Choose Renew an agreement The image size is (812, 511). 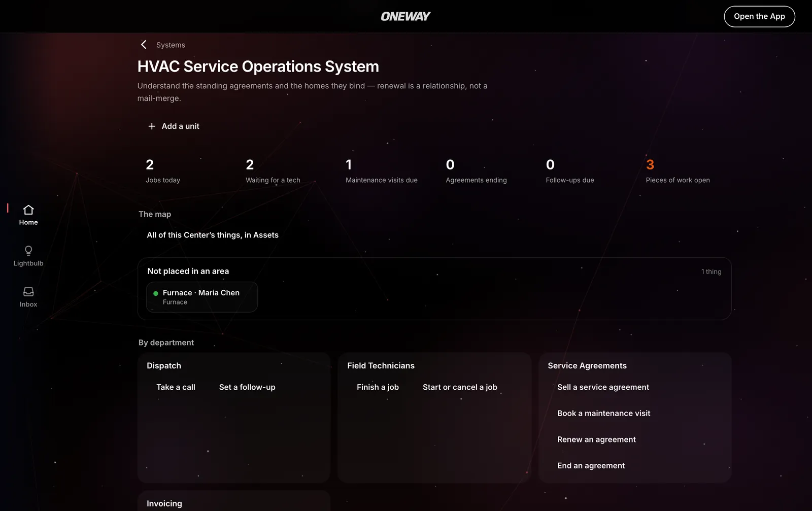tap(596, 439)
